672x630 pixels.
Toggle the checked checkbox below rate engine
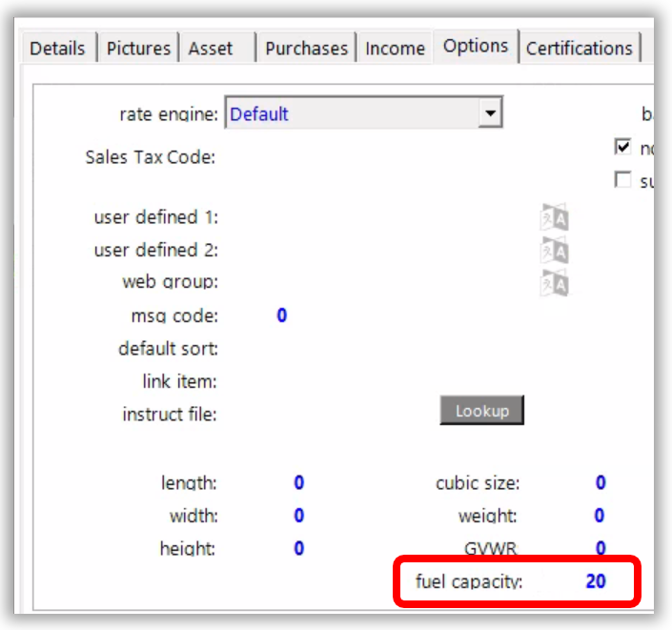tap(623, 148)
